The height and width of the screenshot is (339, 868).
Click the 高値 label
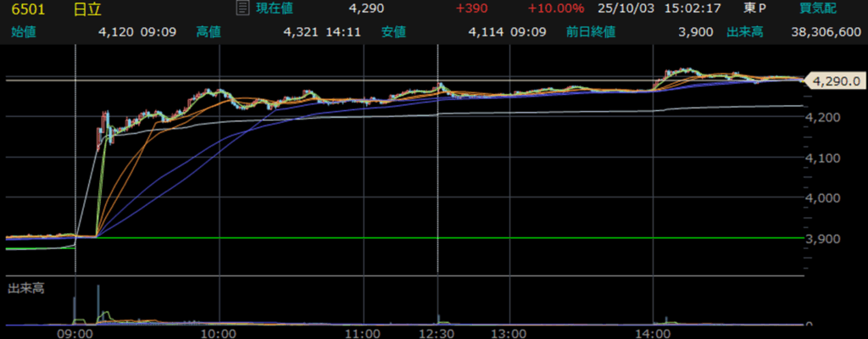point(208,32)
